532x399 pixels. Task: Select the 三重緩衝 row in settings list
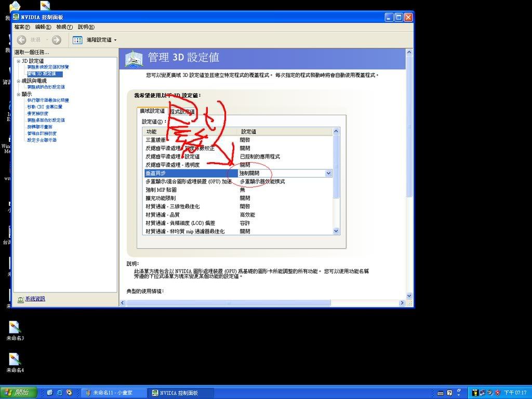point(155,140)
